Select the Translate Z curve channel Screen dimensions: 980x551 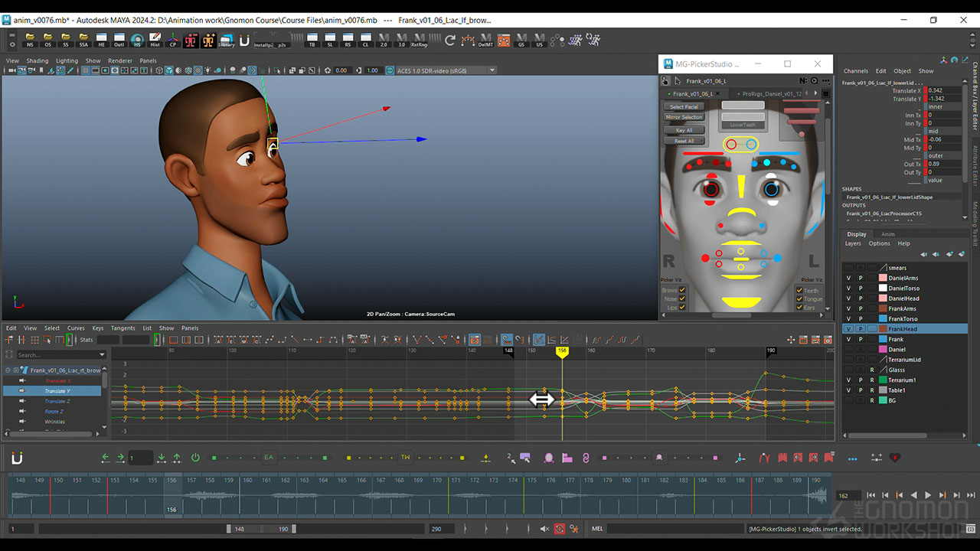(57, 401)
